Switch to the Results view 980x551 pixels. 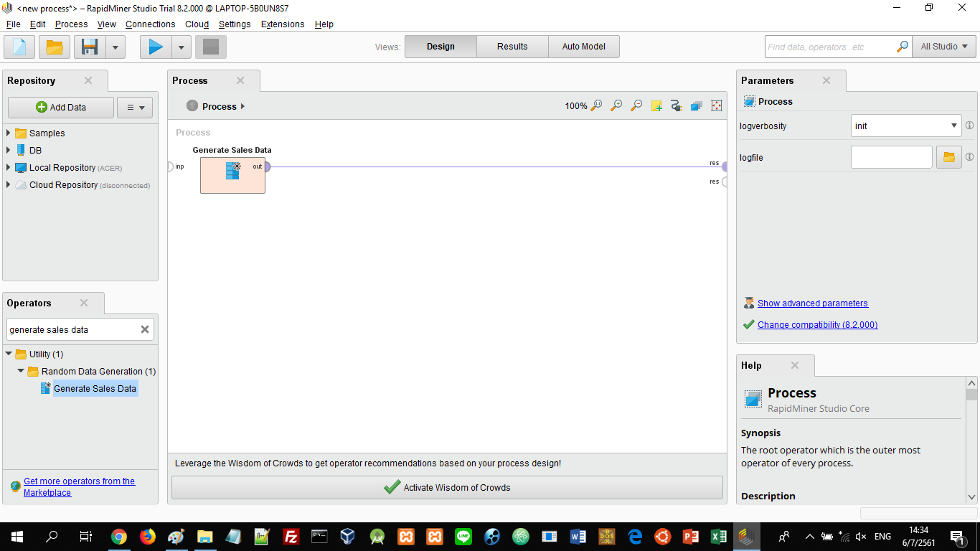point(512,47)
